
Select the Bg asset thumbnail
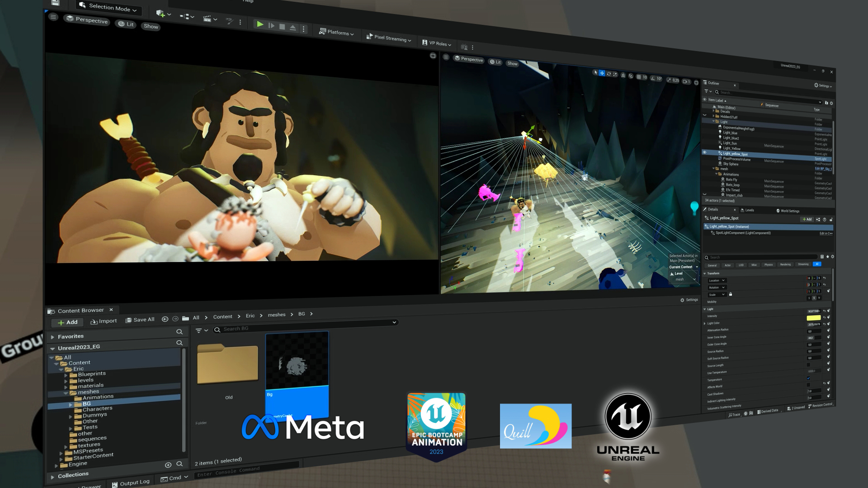click(297, 361)
